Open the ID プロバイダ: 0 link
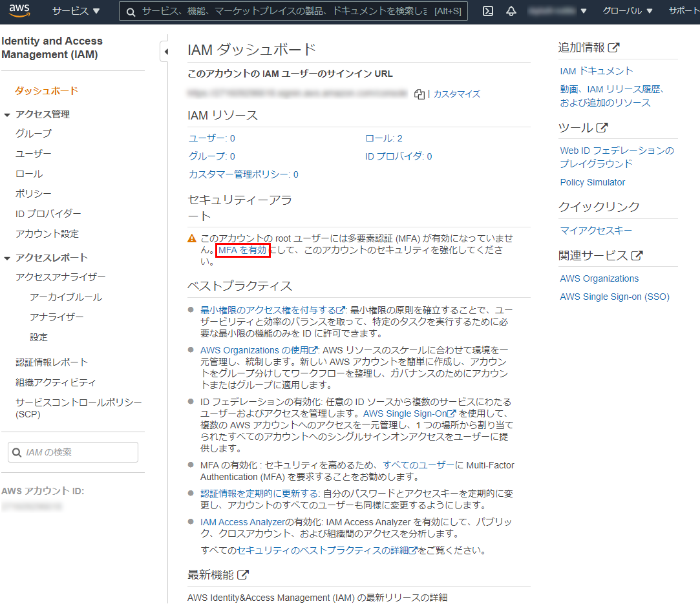The width and height of the screenshot is (700, 606). point(399,156)
